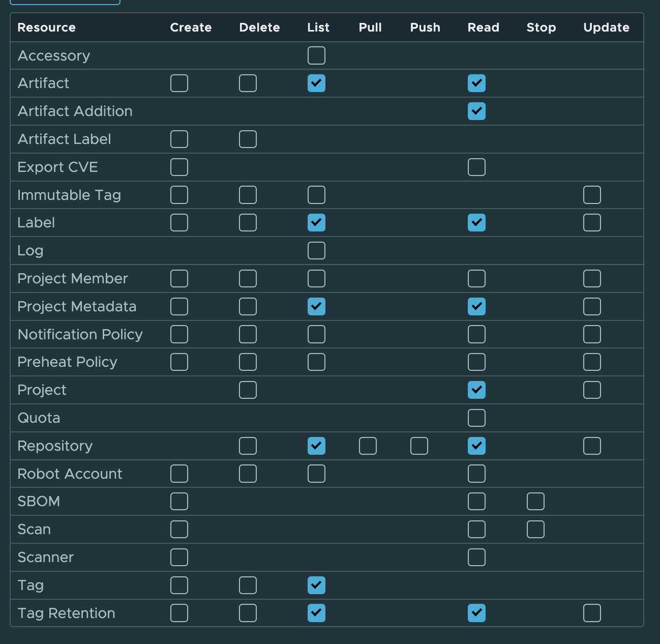Uncheck Artifact Addition Read permission

click(476, 111)
